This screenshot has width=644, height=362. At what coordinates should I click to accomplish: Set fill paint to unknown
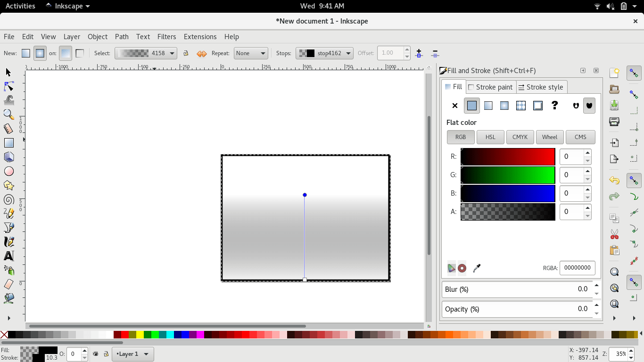point(554,106)
